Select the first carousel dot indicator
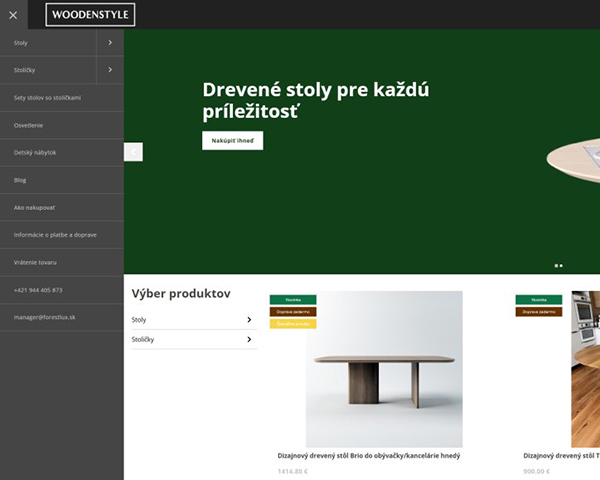The image size is (600, 480). tap(556, 266)
